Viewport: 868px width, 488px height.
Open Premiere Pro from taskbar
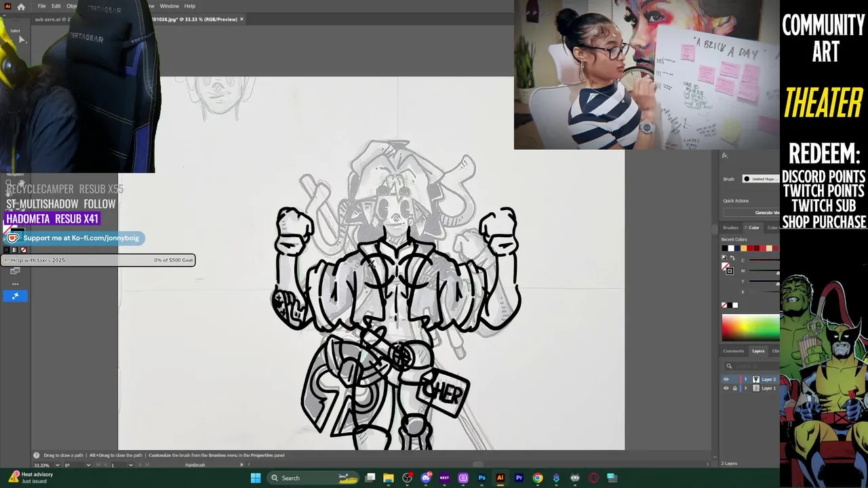(x=519, y=478)
